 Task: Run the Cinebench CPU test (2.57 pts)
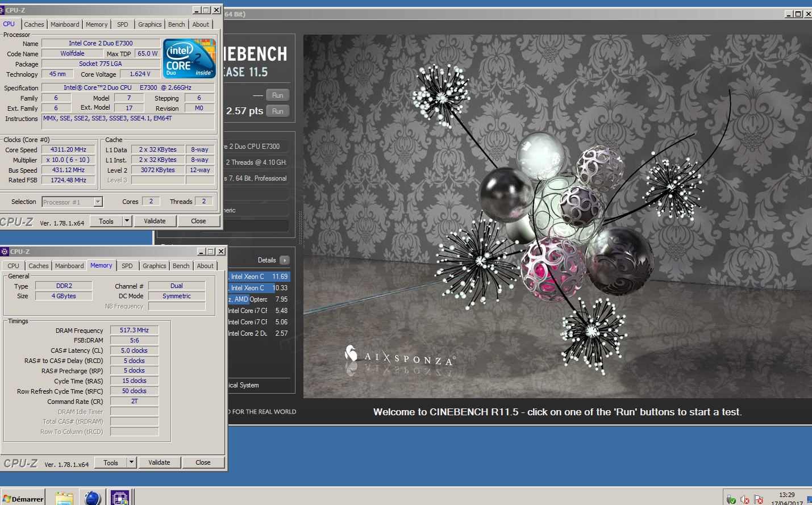(x=277, y=111)
